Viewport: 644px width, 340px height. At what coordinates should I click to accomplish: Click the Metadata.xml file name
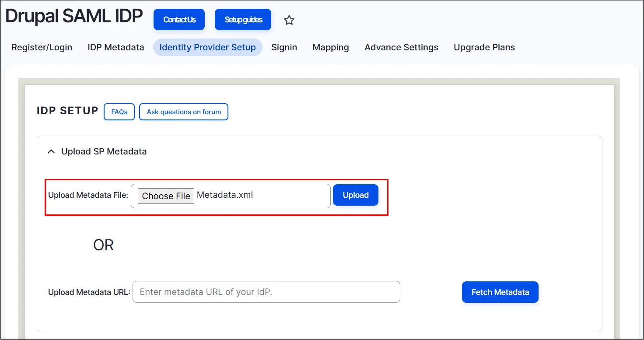coord(225,195)
